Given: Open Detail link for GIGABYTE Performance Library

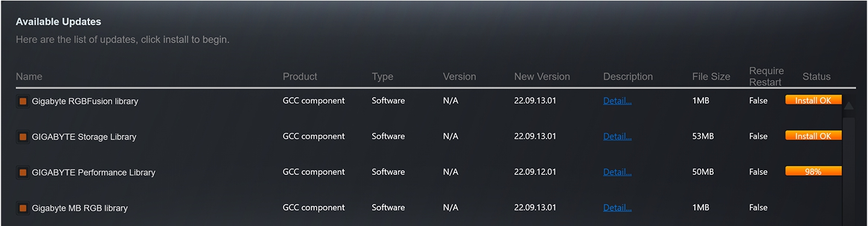Looking at the screenshot, I should click(x=617, y=172).
